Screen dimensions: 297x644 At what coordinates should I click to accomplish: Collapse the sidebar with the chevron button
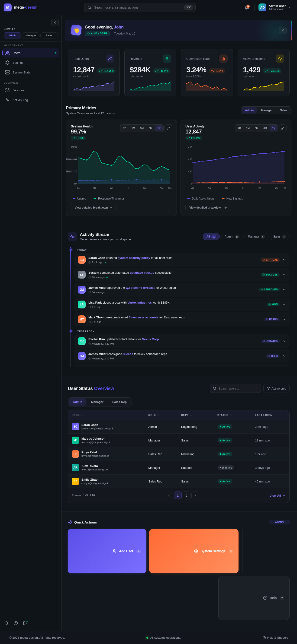tap(55, 22)
